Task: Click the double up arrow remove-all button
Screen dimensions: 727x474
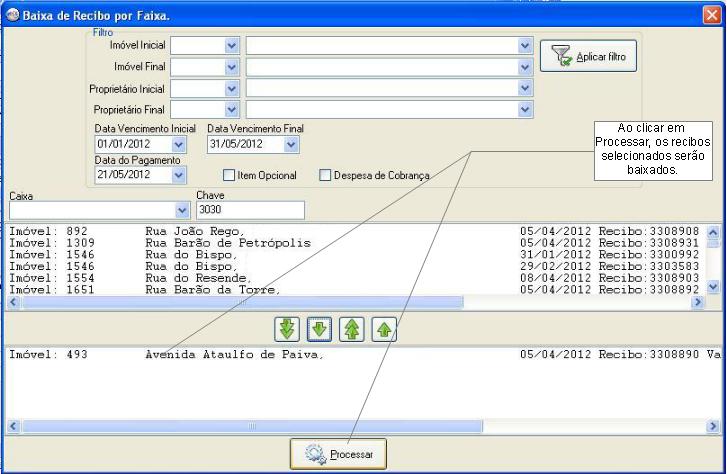Action: (352, 329)
